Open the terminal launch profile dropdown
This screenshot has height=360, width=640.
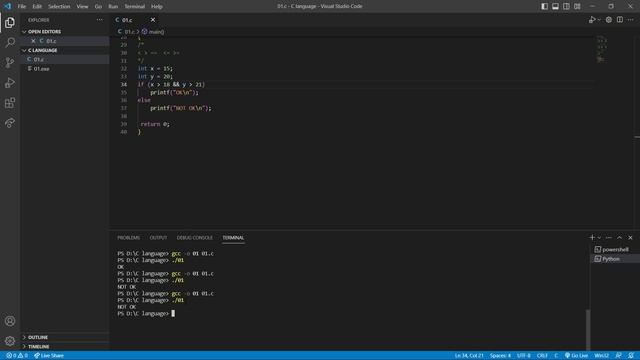point(599,237)
